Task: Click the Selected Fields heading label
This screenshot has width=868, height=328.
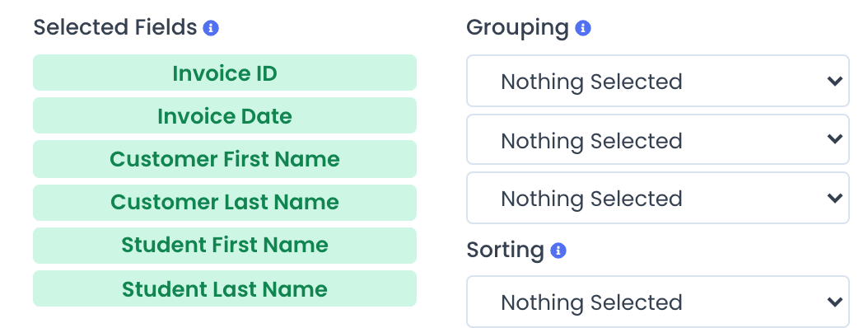Action: pyautogui.click(x=115, y=27)
